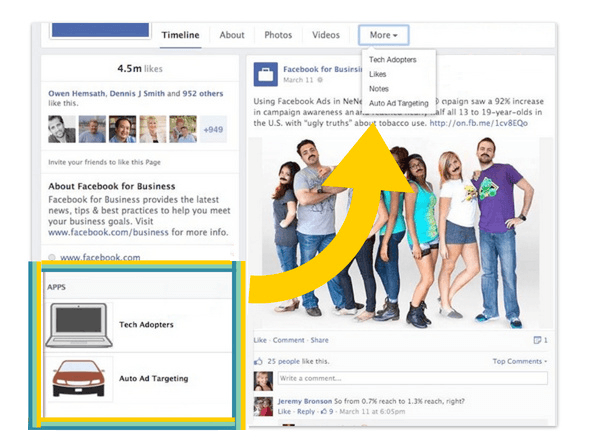Open the Tech Adopters app label
The image size is (589, 447).
tap(146, 325)
